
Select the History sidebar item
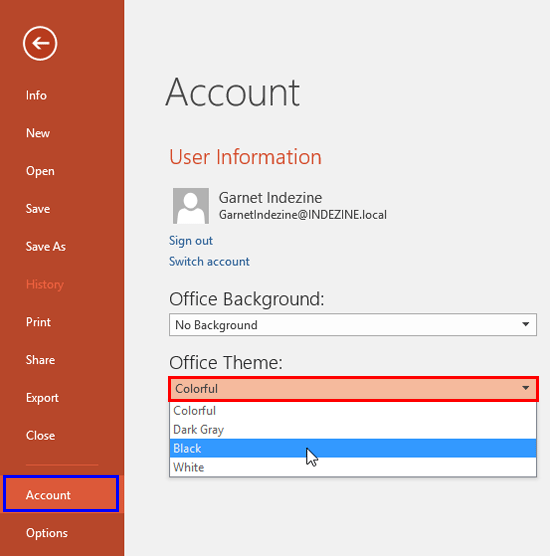click(x=45, y=284)
